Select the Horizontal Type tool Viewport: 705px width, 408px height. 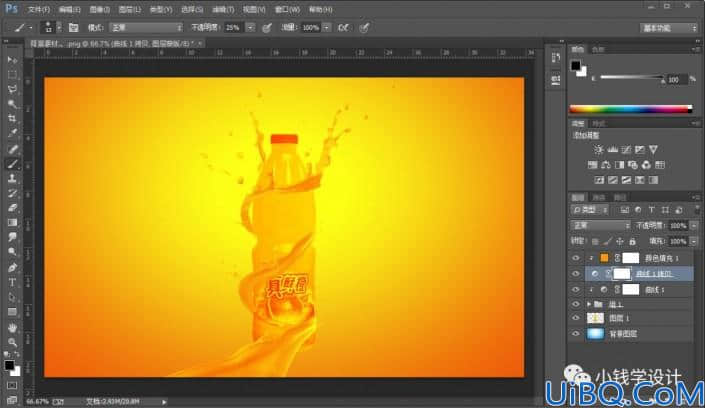12,282
